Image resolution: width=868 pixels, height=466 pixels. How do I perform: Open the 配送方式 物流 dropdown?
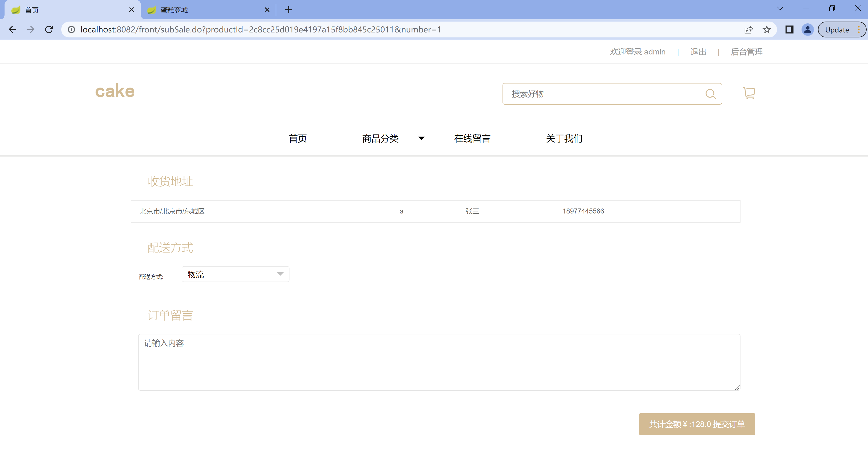coord(235,274)
